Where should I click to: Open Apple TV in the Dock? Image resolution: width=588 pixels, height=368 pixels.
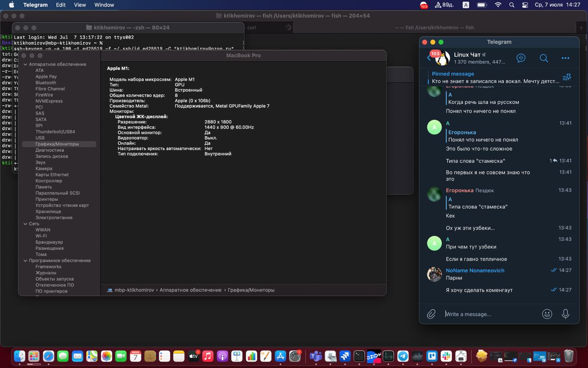193,356
